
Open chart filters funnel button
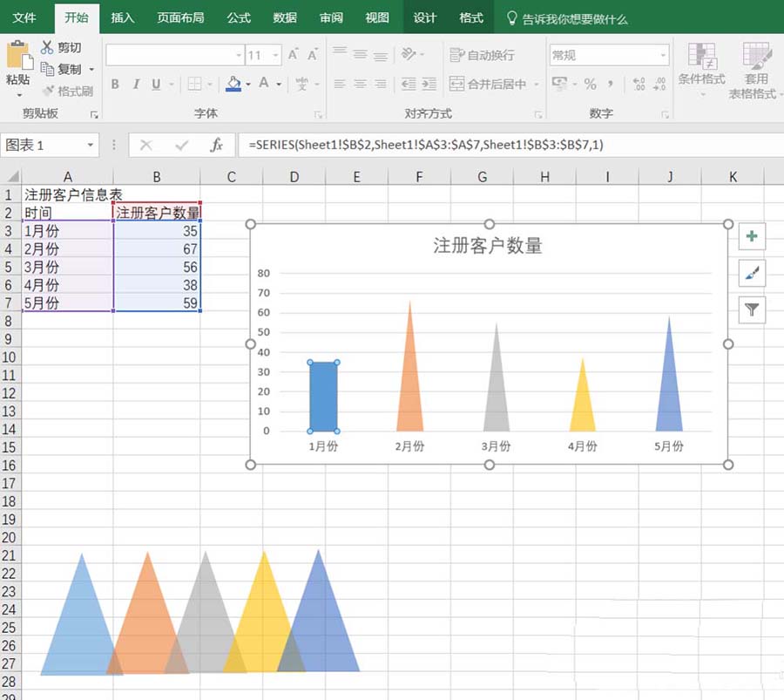752,309
